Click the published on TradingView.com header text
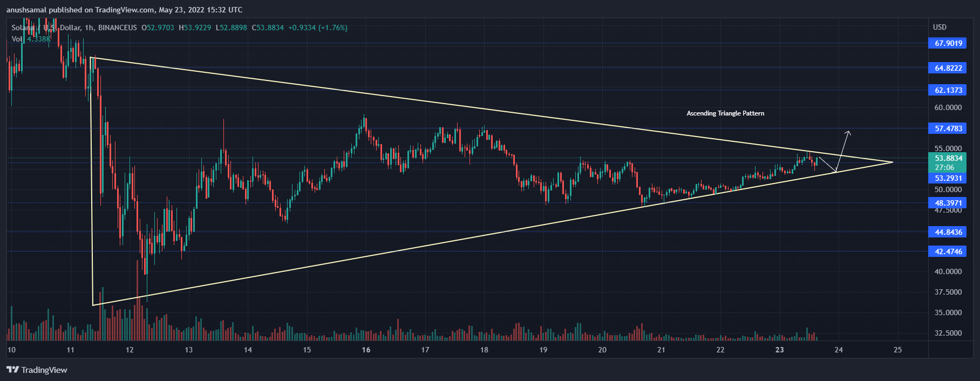The image size is (980, 381). (x=124, y=10)
